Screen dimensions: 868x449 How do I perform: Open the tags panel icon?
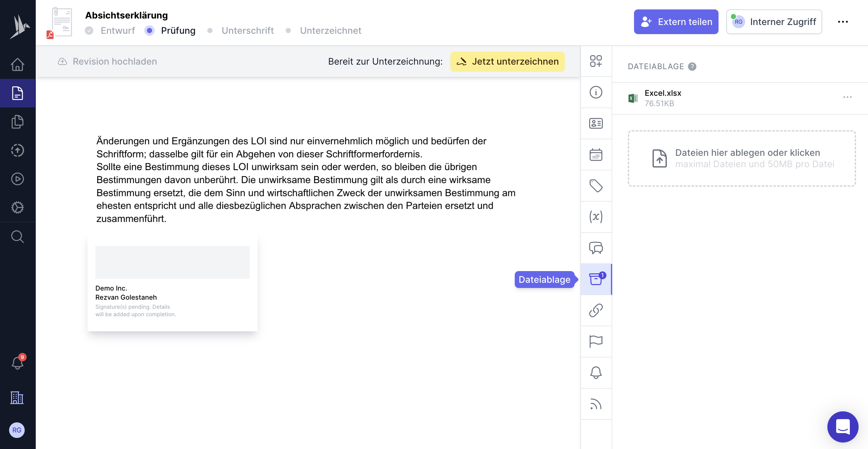(x=596, y=186)
